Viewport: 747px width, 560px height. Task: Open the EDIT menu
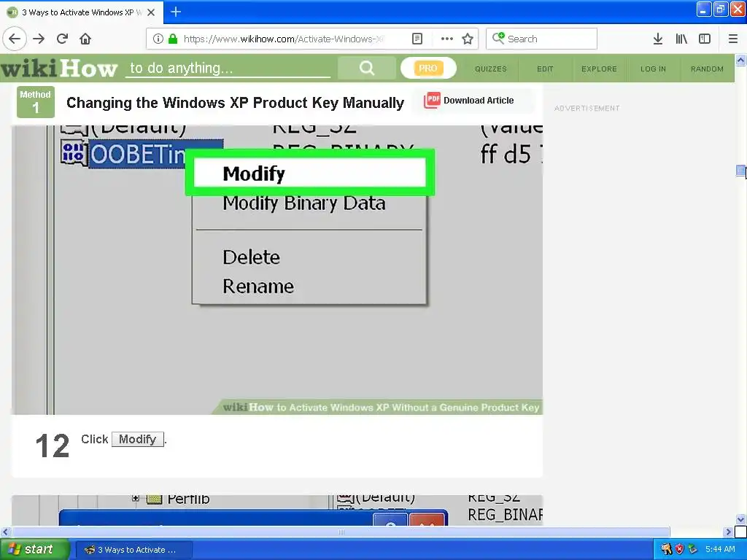coord(545,69)
